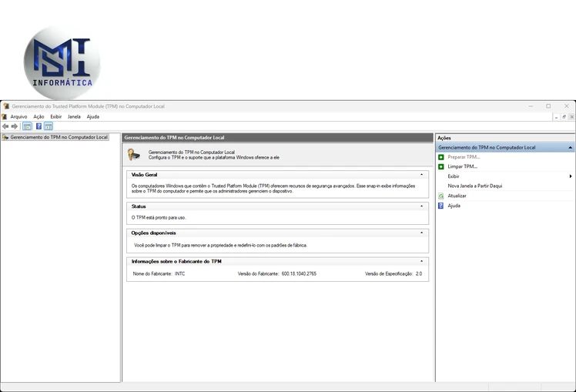576x392 pixels.
Task: Maximize the main TPM window
Action: point(548,106)
